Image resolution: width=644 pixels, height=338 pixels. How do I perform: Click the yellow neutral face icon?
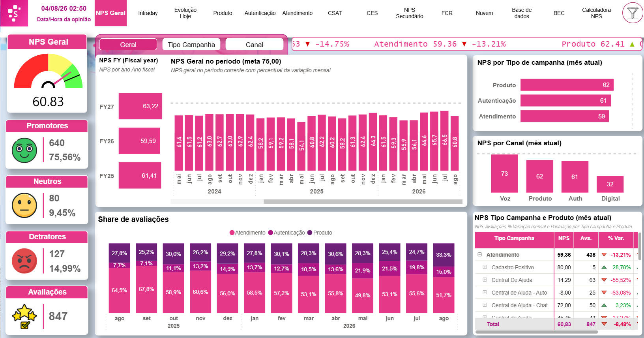tap(24, 205)
